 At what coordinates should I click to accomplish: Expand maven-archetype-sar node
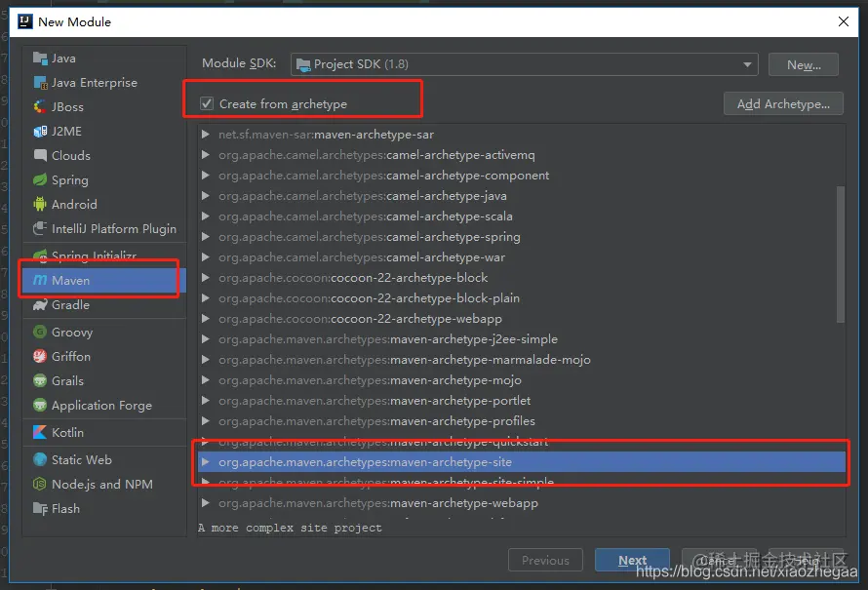pyautogui.click(x=206, y=135)
